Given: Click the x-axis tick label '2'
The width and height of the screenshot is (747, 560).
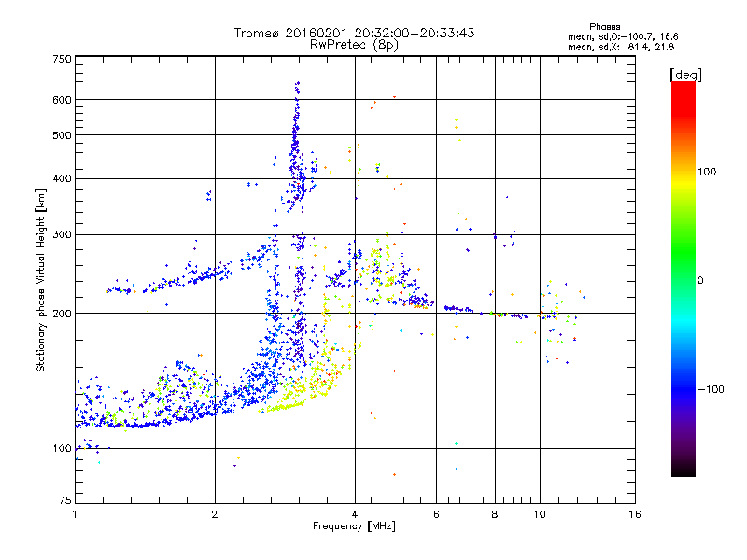Looking at the screenshot, I should pos(215,514).
